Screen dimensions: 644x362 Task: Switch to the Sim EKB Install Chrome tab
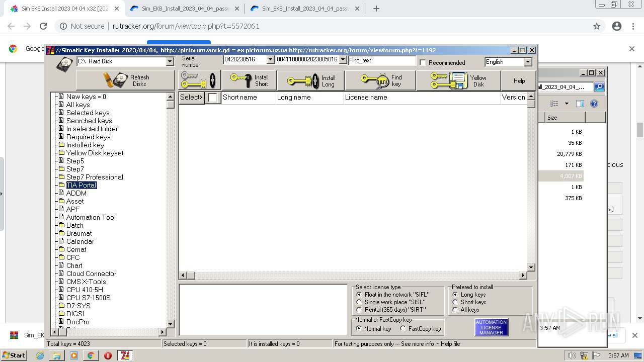tap(64, 9)
